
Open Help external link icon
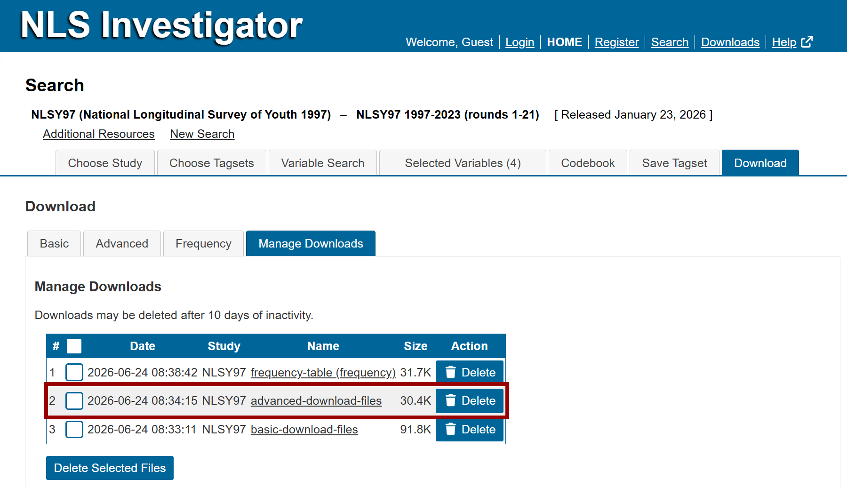click(807, 42)
